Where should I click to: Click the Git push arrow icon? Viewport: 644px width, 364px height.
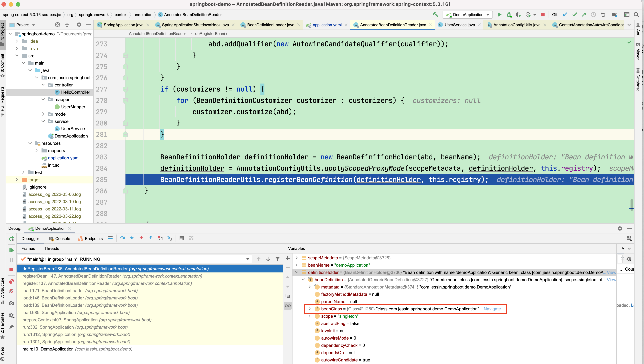(584, 15)
